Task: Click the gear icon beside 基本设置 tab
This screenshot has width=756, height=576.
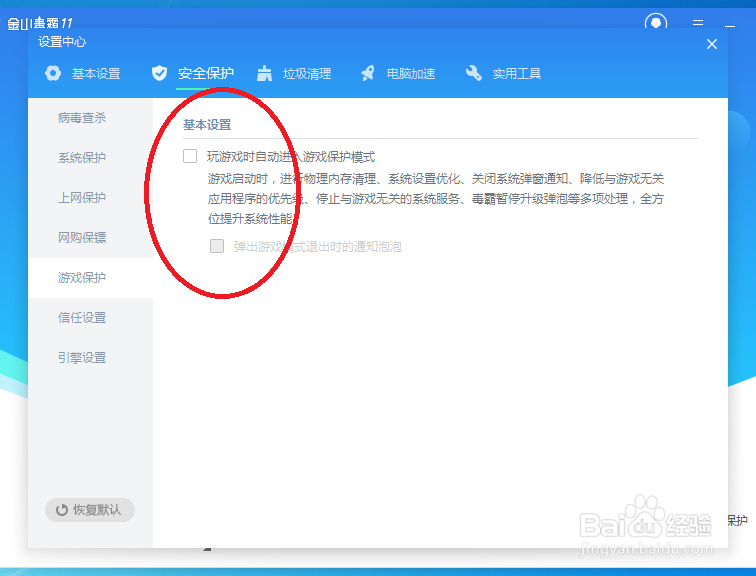Action: point(53,74)
